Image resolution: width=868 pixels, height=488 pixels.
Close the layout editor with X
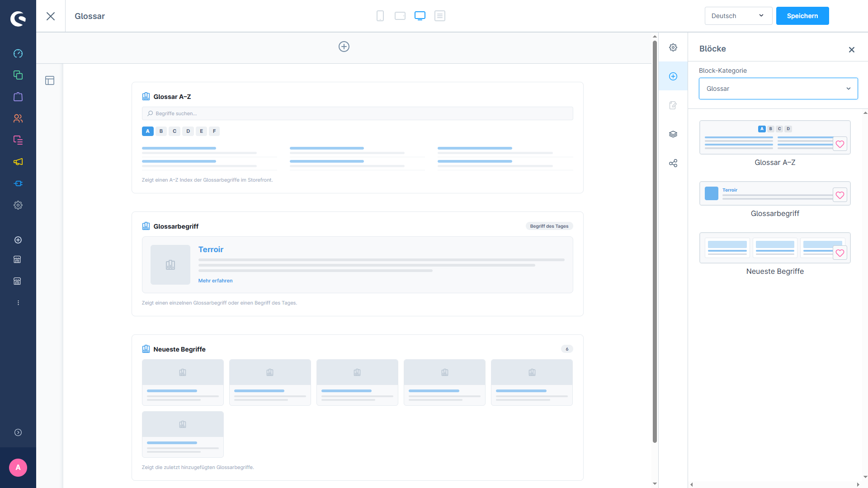click(51, 16)
